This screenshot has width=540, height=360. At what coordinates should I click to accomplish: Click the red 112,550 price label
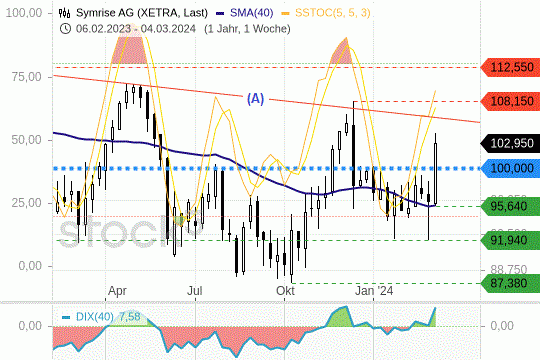[510, 68]
